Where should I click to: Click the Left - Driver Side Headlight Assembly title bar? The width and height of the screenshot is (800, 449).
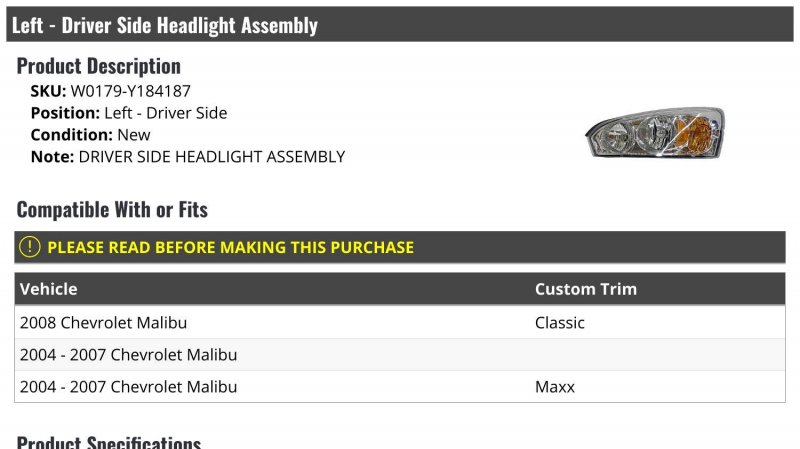pos(165,25)
